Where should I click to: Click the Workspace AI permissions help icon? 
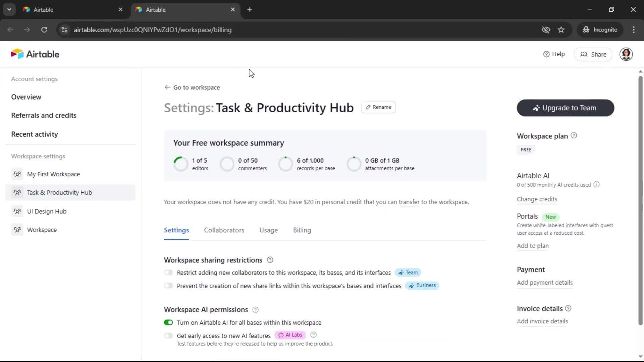coord(255,310)
